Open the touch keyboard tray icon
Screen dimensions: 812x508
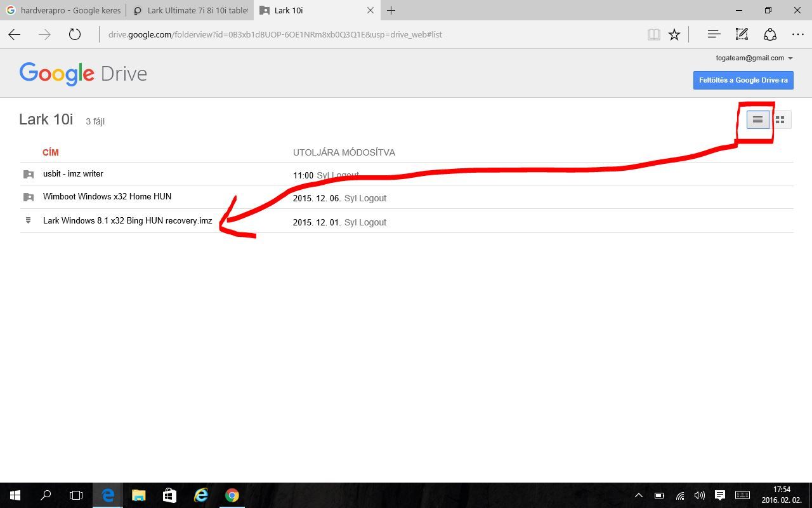click(x=742, y=495)
